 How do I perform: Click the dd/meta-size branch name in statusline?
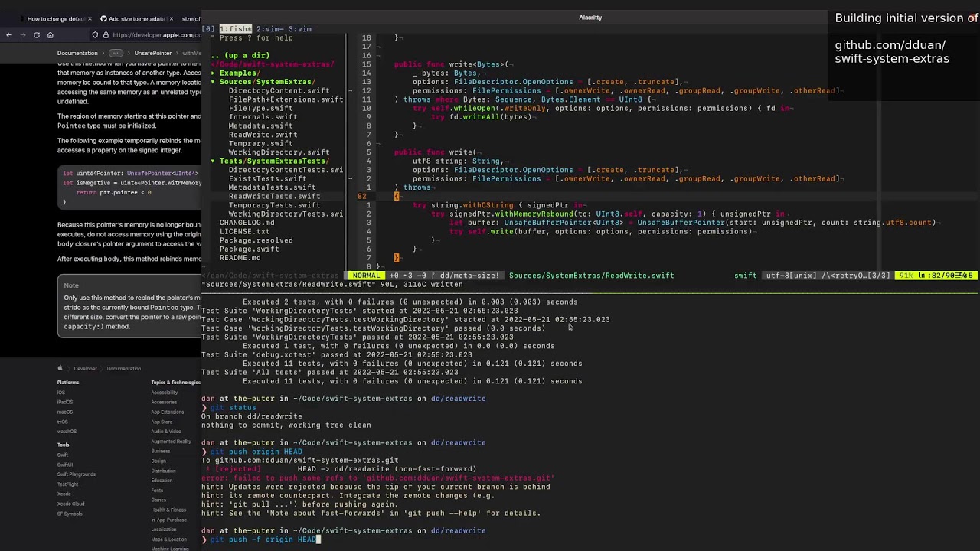[x=470, y=275]
